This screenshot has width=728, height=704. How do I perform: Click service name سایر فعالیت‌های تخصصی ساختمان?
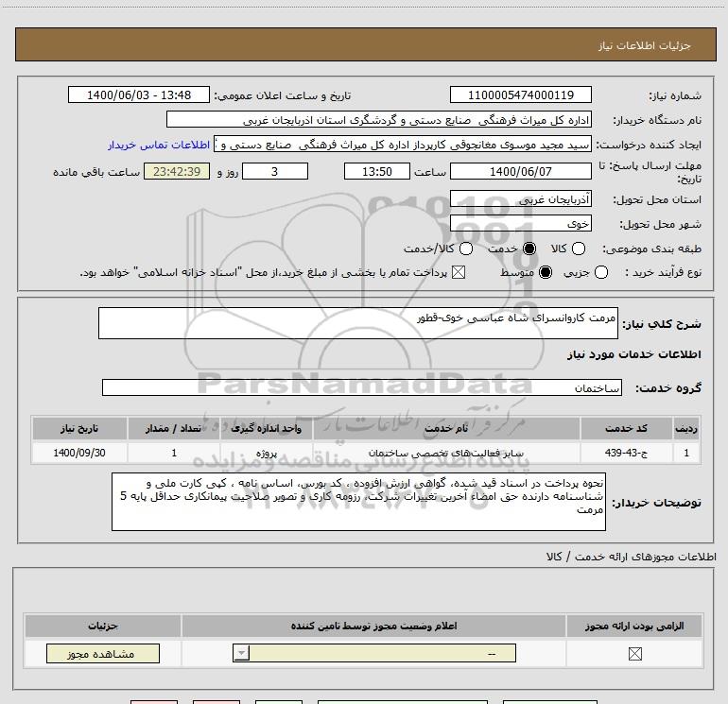pos(446,453)
